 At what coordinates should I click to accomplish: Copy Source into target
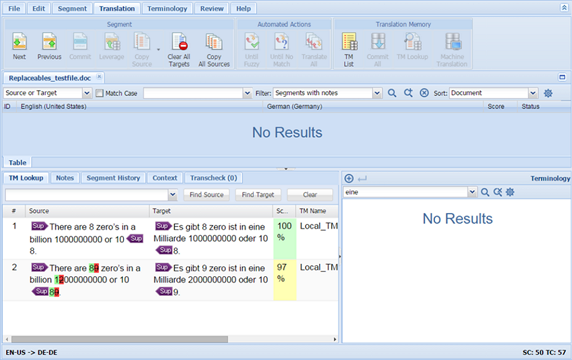click(x=142, y=50)
